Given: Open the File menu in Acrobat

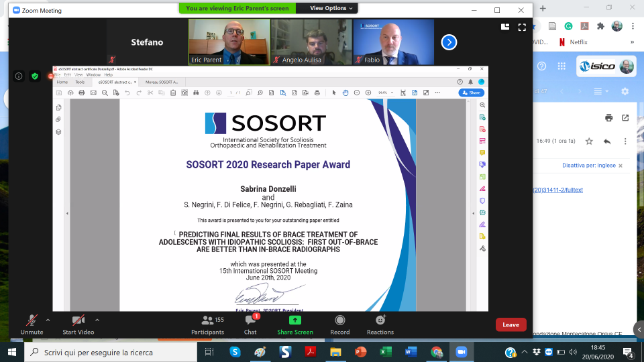Looking at the screenshot, I should (57, 74).
